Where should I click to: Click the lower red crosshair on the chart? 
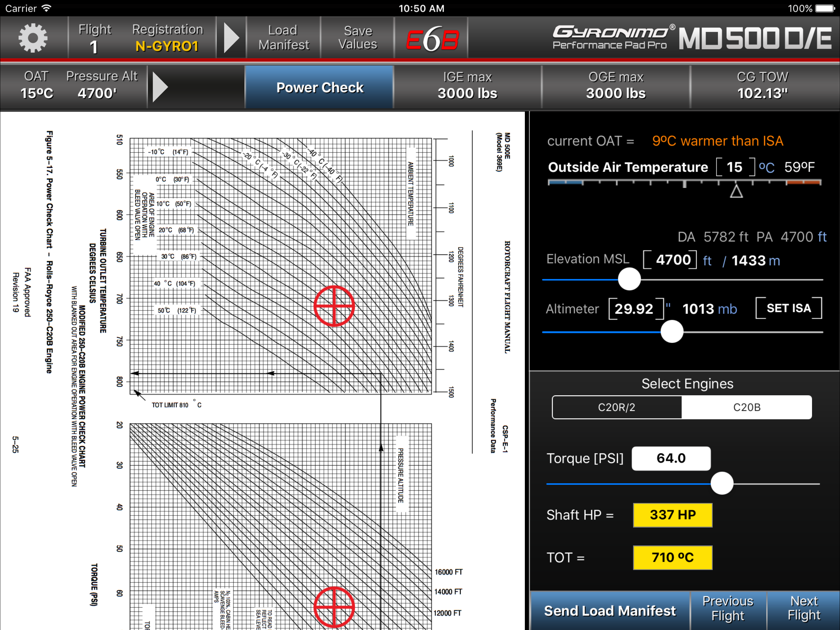pyautogui.click(x=334, y=607)
